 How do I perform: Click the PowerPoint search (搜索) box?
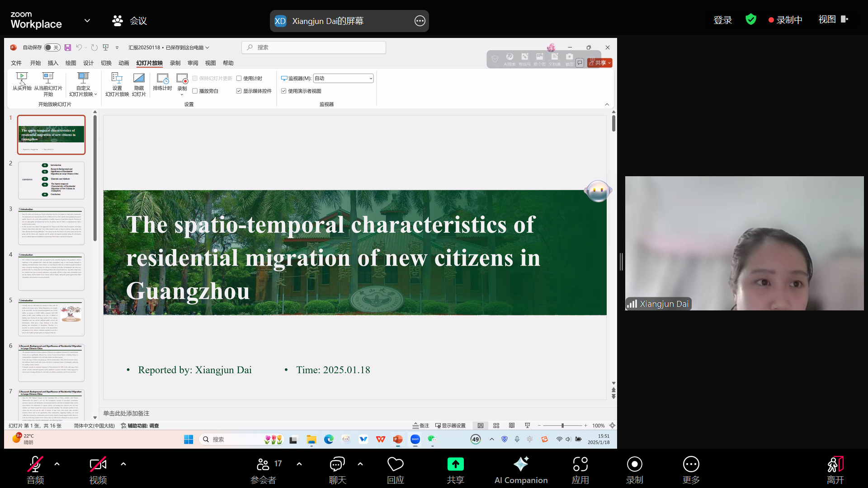[314, 47]
